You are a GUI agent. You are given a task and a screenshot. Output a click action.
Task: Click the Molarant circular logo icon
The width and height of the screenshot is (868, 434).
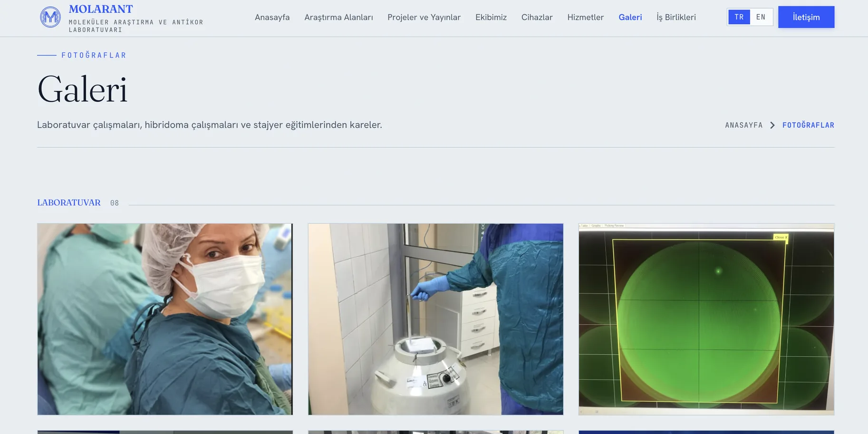click(x=50, y=17)
